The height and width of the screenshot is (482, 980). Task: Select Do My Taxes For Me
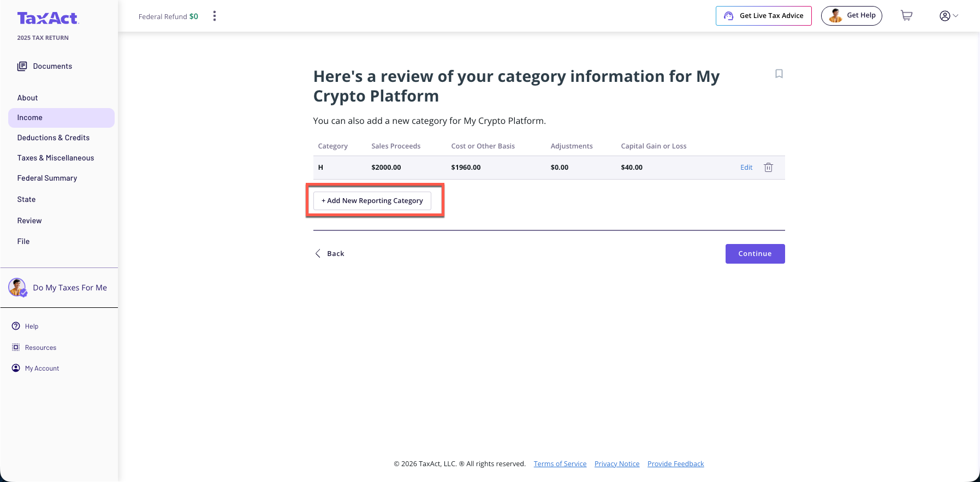(x=69, y=288)
